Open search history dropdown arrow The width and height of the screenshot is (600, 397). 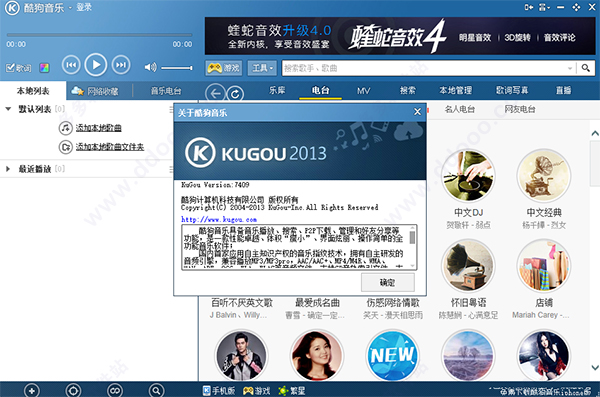(x=570, y=68)
